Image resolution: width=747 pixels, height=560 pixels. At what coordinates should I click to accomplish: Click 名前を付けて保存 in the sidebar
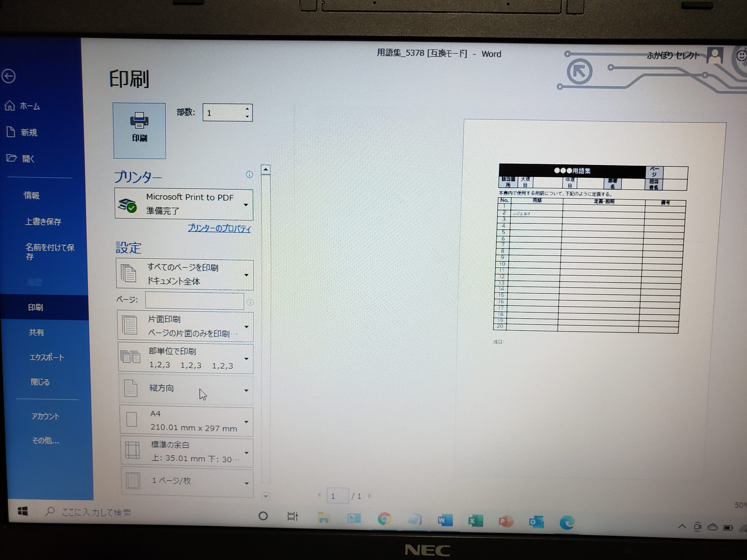tap(50, 252)
